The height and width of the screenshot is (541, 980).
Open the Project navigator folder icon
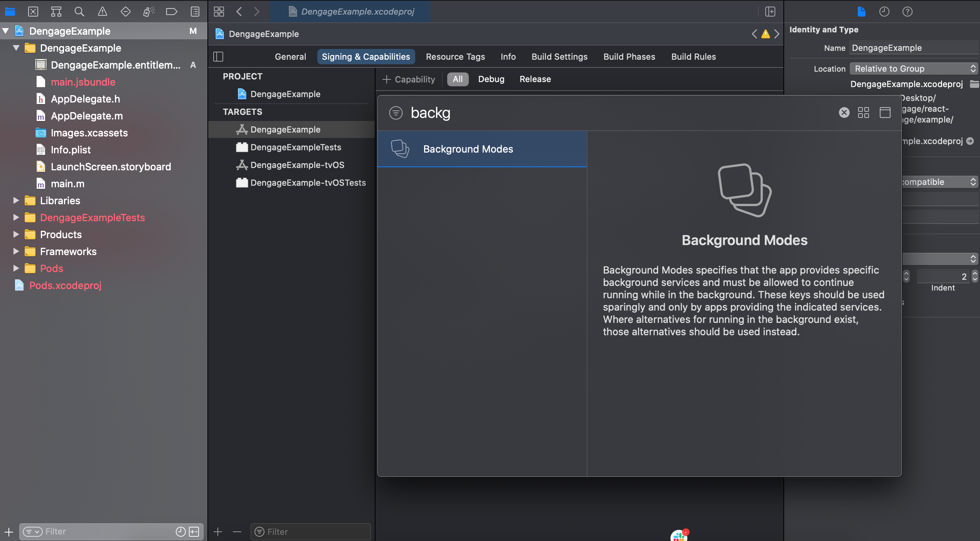10,12
